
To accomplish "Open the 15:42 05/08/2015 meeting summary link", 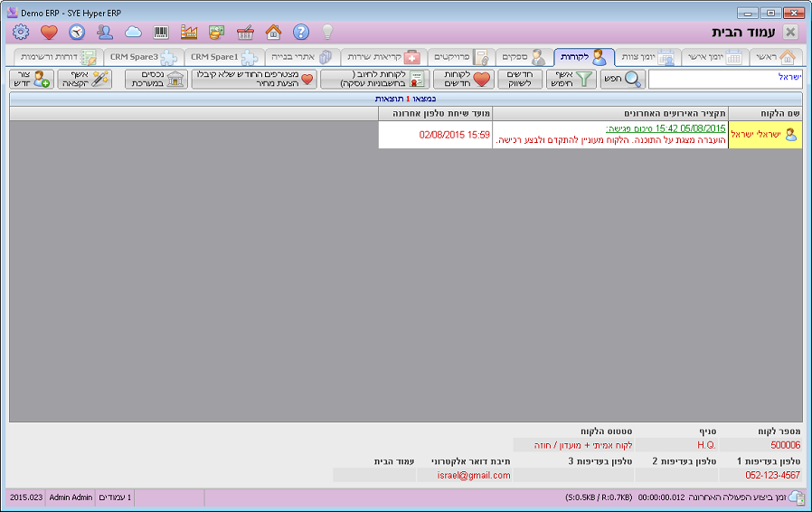I will pos(666,128).
